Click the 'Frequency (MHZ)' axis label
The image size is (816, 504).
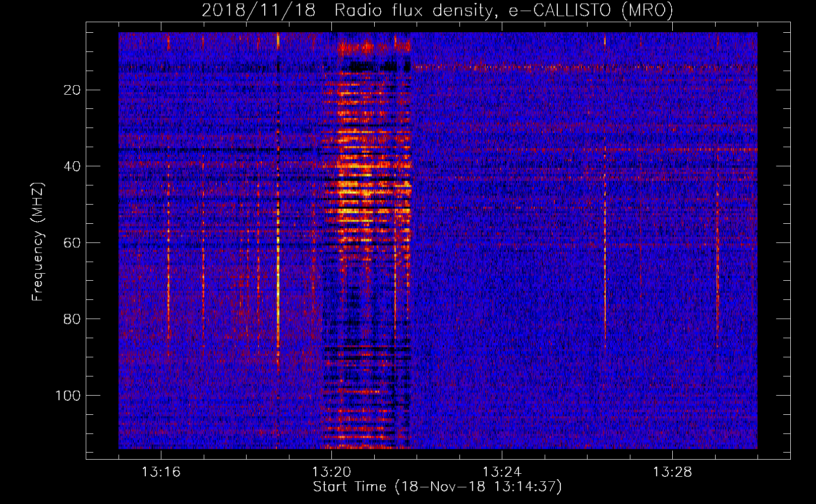[38, 241]
